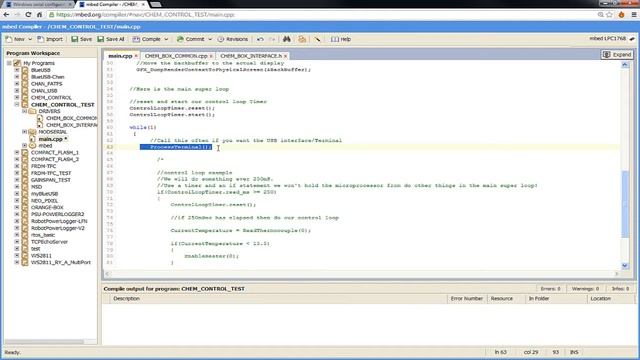Collapse the DRIVERS folder node
640x360 pixels.
24,111
